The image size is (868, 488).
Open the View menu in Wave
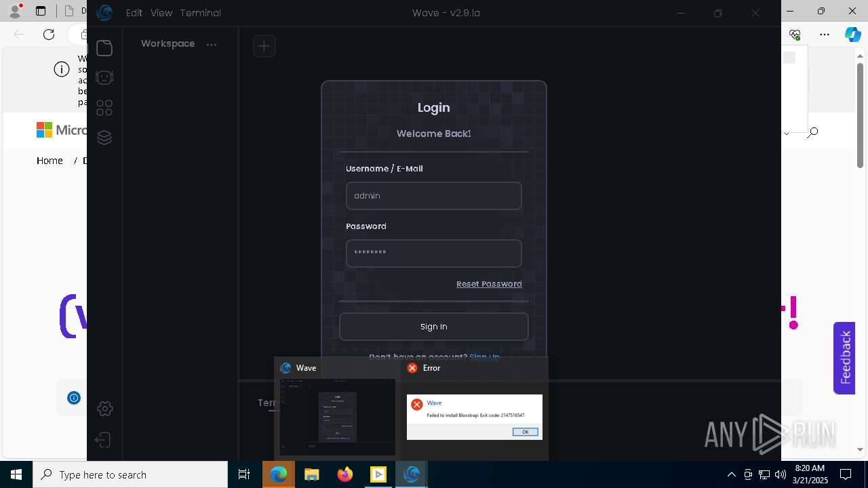161,13
